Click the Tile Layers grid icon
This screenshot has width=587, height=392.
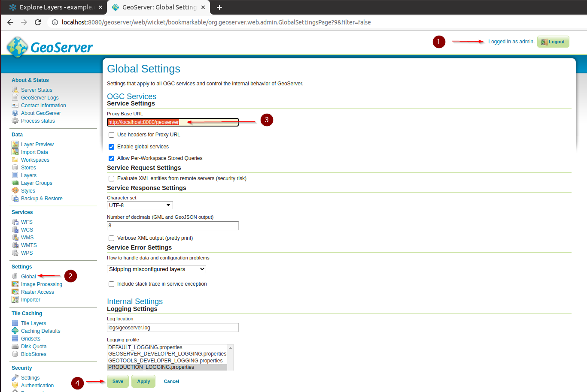coord(15,323)
